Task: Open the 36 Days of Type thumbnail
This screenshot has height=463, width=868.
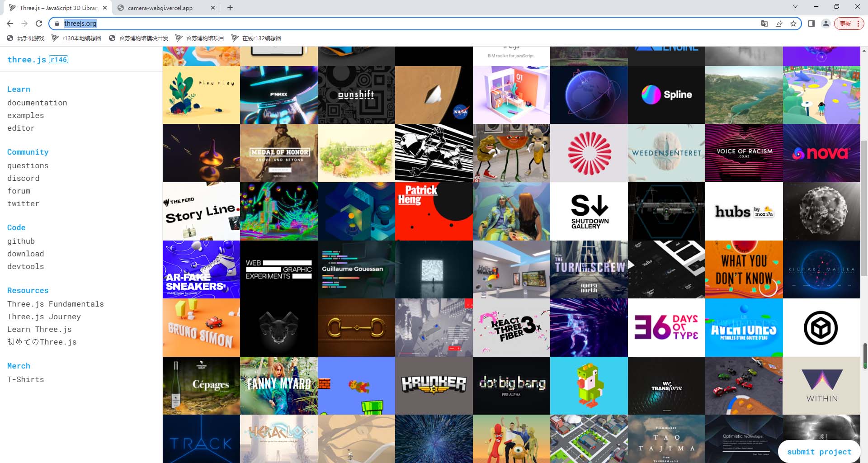Action: coord(666,327)
